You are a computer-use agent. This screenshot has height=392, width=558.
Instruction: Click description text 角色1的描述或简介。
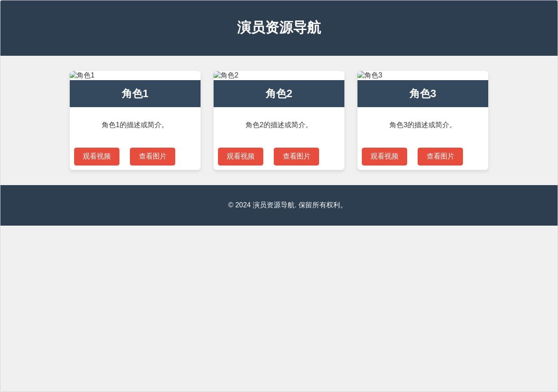[x=135, y=125]
